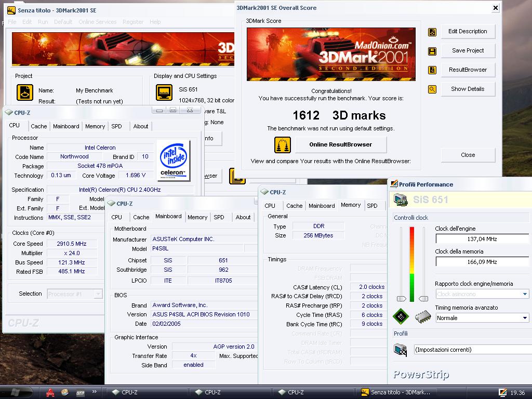This screenshot has height=399, width=532.
Task: Click the 1612 score number
Action: (x=306, y=115)
